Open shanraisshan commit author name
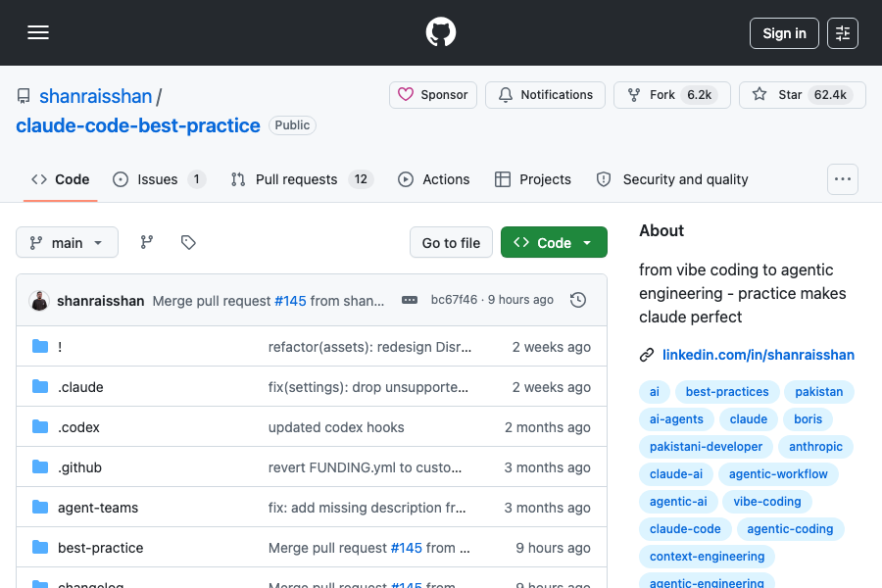 click(101, 301)
